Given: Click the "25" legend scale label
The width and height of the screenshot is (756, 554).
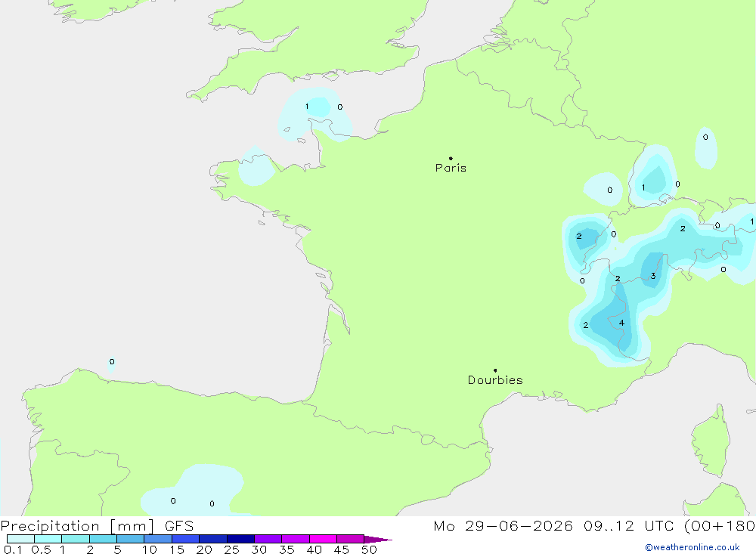Looking at the screenshot, I should pos(231,549).
